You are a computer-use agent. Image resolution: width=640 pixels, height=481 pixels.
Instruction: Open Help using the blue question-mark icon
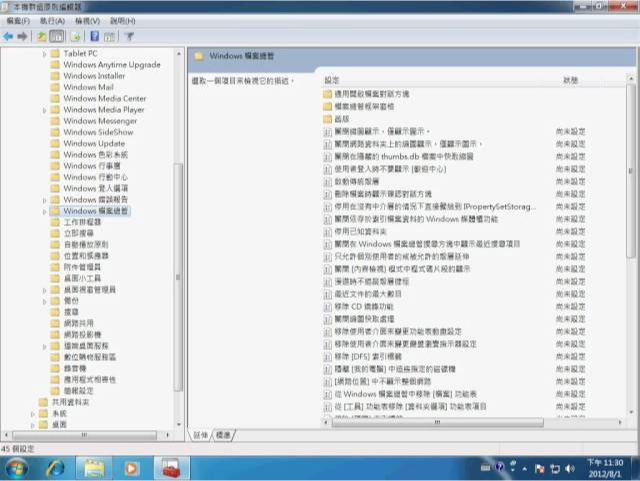coord(95,36)
